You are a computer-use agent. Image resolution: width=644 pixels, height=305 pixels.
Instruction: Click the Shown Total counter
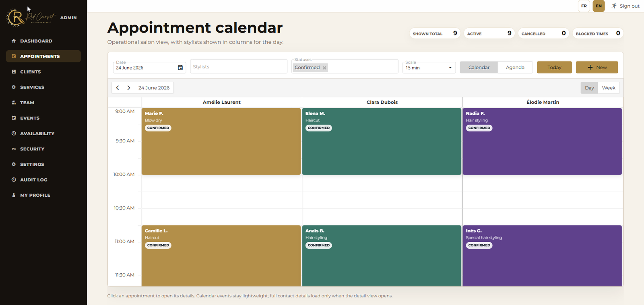click(435, 33)
